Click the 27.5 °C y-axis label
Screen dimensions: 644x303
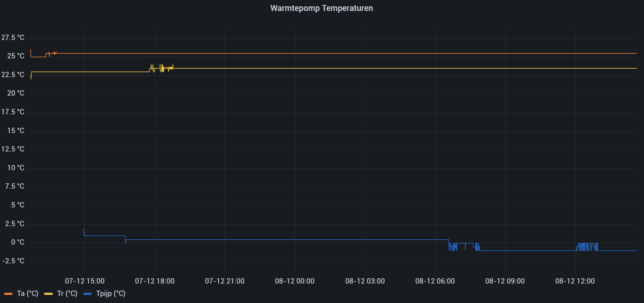(x=13, y=38)
